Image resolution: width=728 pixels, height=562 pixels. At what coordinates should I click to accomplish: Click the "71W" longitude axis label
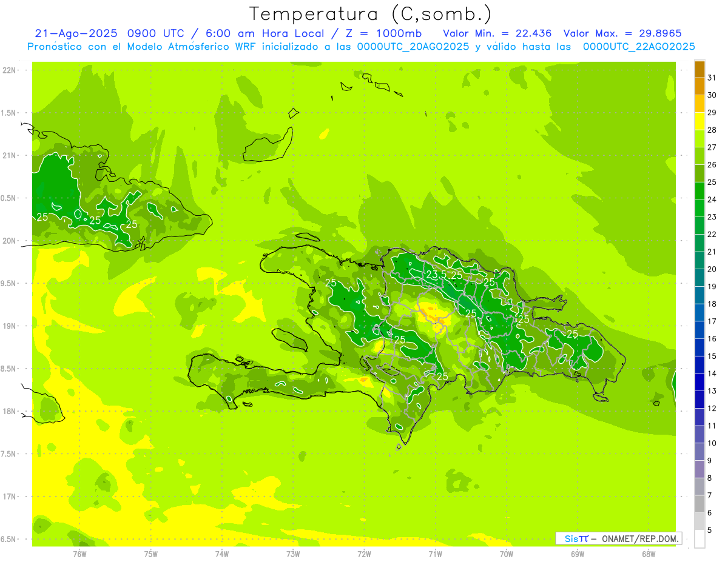(435, 554)
